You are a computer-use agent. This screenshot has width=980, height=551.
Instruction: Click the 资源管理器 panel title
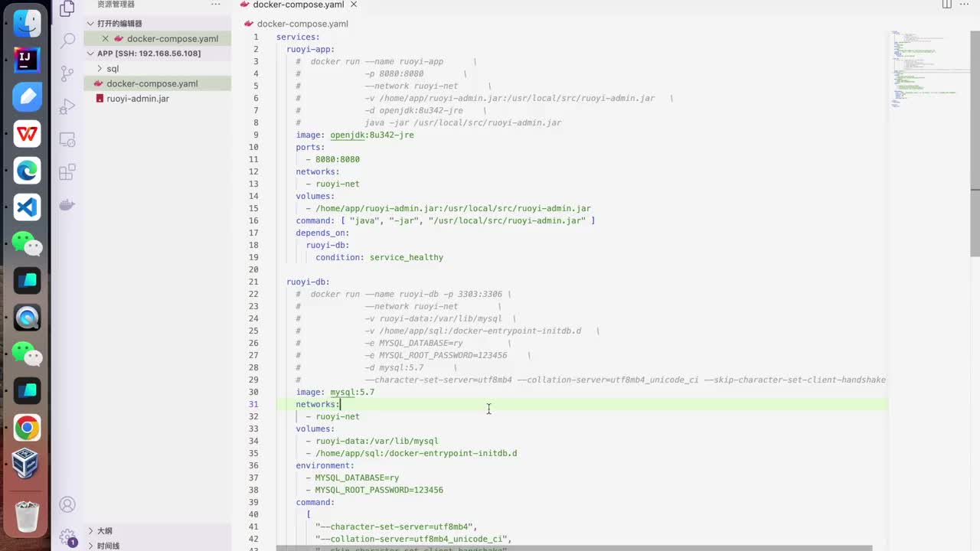[116, 5]
